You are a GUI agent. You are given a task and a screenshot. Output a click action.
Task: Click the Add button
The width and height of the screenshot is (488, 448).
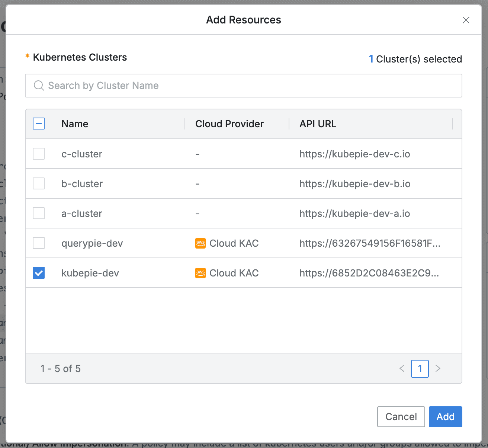445,416
